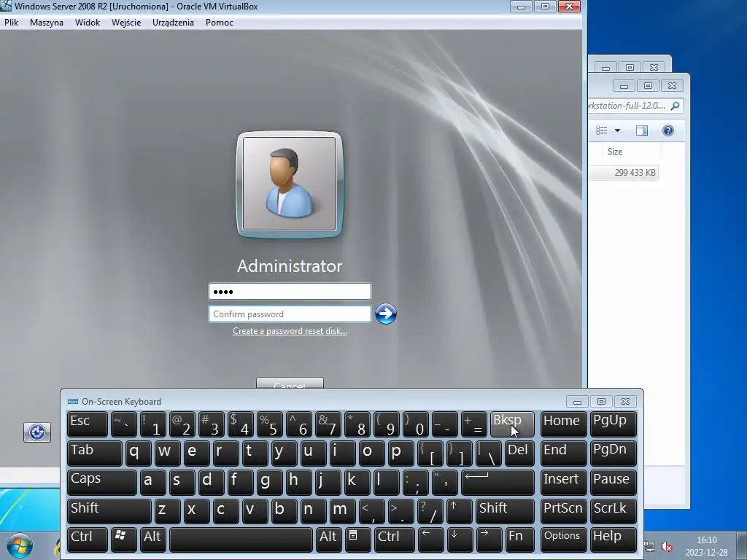Click the Esc key on On-Screen Keyboard
This screenshot has height=560, width=747.
88,424
